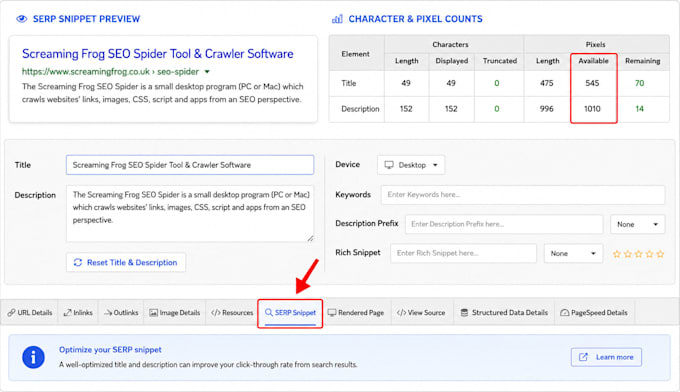Click the eye icon beside SERP Snippet Preview
Viewport: 680px width, 392px height.
point(21,19)
